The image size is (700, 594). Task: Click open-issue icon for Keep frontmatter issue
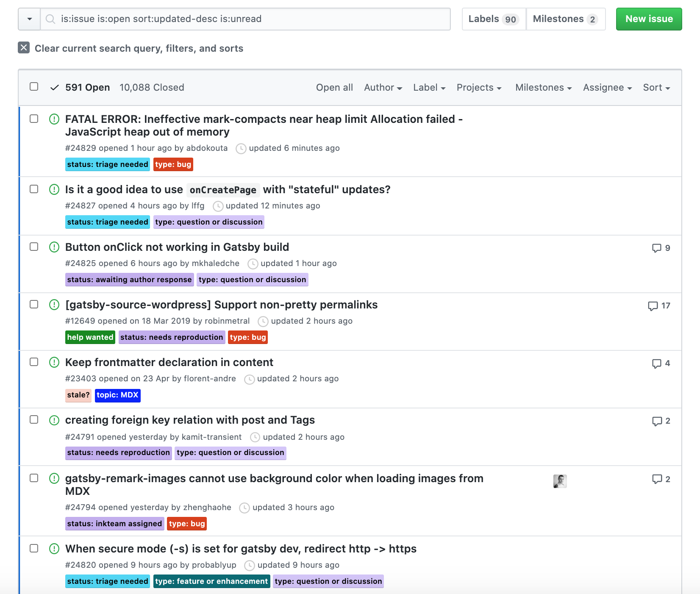[54, 362]
